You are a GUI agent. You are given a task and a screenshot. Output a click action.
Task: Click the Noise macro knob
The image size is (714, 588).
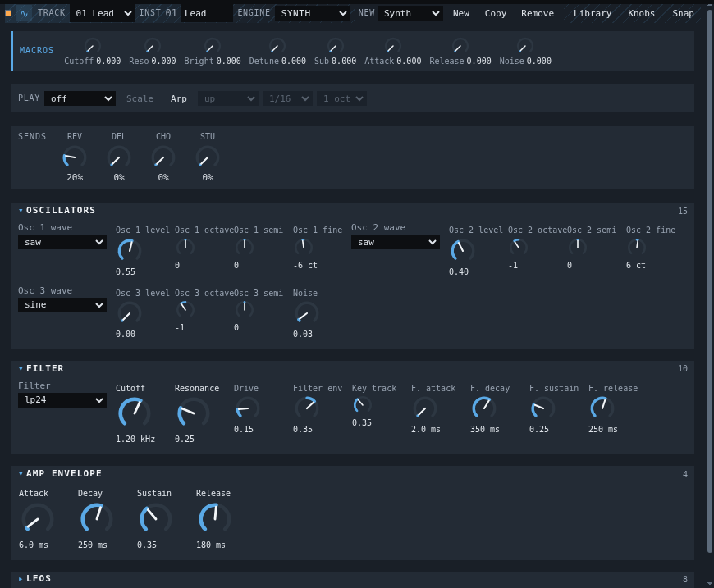coord(525,47)
